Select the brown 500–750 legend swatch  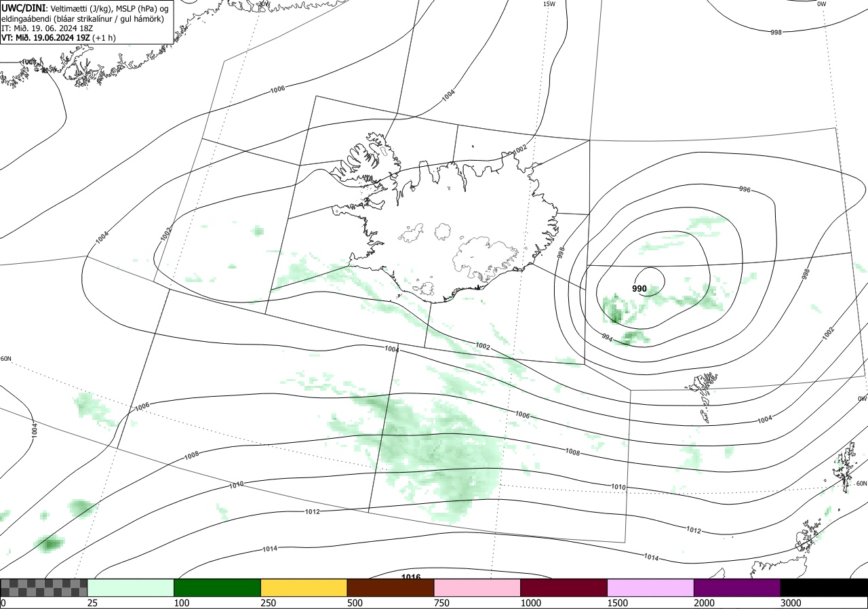(391, 587)
